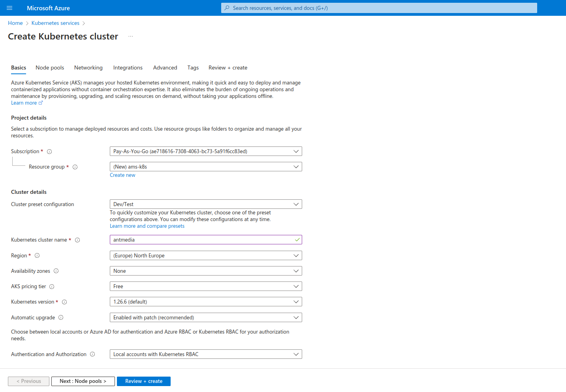
Task: Click info icon next to Resource group
Action: coord(75,167)
